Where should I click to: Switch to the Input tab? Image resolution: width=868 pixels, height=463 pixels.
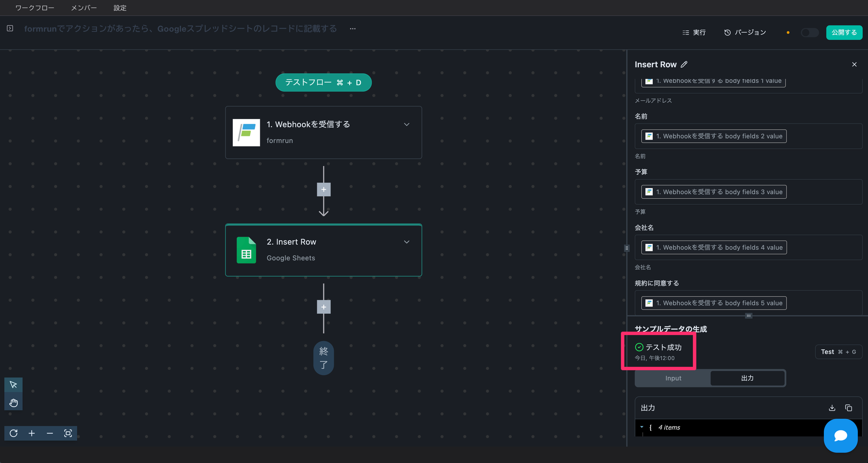673,378
